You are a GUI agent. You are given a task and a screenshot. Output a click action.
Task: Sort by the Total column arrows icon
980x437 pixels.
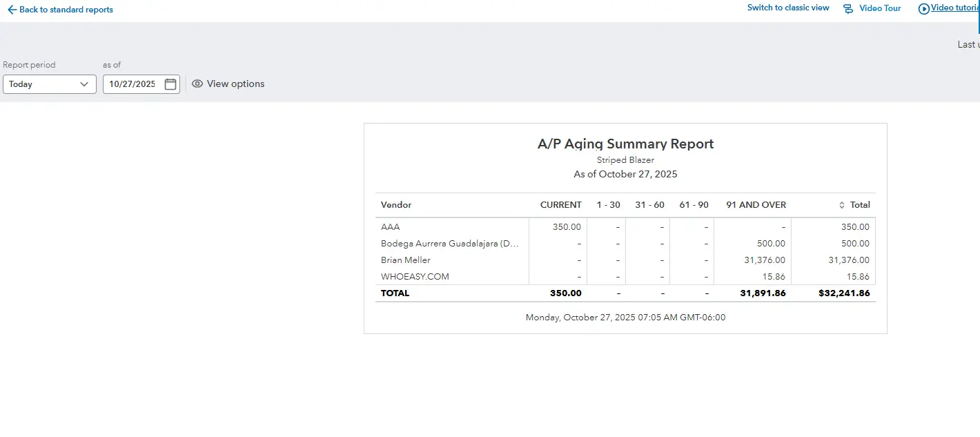coord(841,205)
